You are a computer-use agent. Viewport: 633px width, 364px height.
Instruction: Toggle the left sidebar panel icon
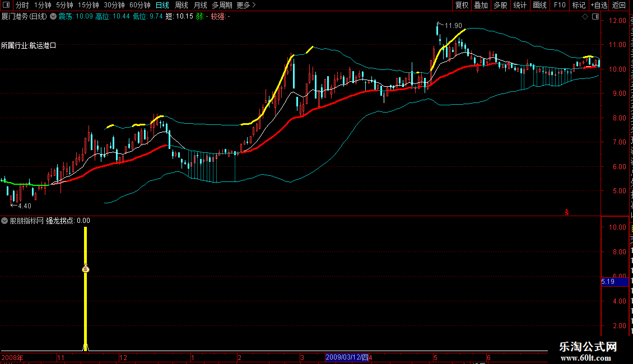pos(6,5)
